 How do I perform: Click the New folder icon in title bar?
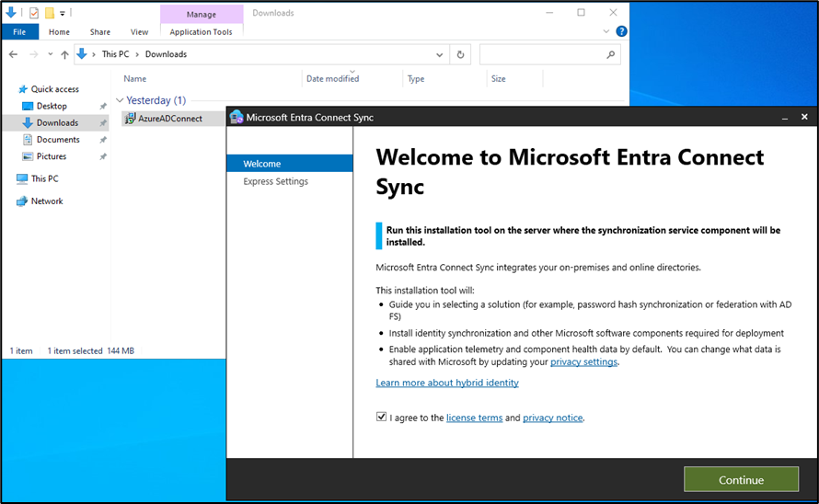tap(50, 13)
